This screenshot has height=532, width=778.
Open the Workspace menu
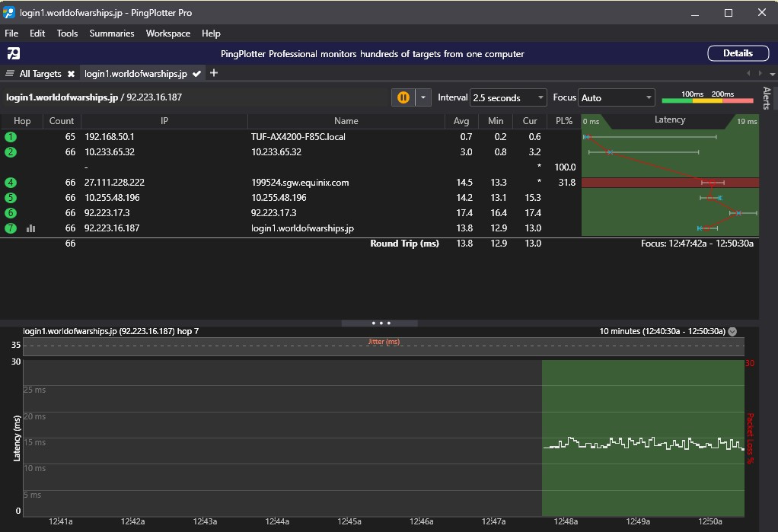[167, 33]
